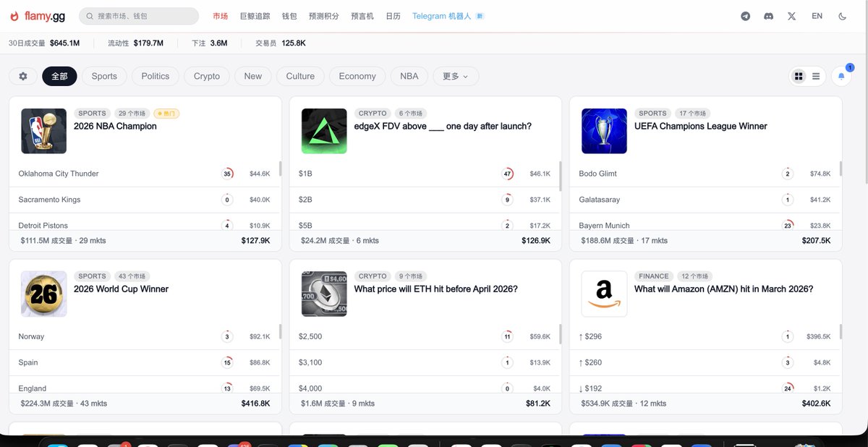Open the 预测积分 nav tab
The width and height of the screenshot is (868, 447).
click(323, 16)
